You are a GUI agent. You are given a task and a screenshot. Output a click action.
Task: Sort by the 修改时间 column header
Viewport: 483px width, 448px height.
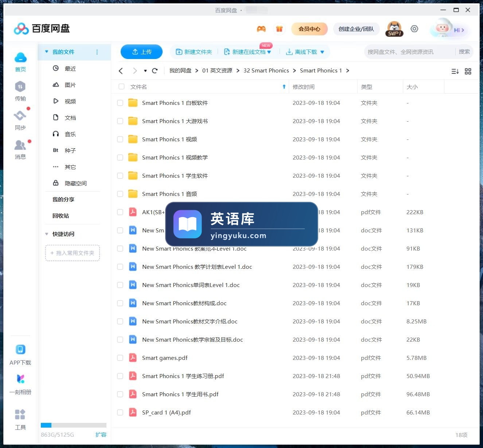pos(304,87)
